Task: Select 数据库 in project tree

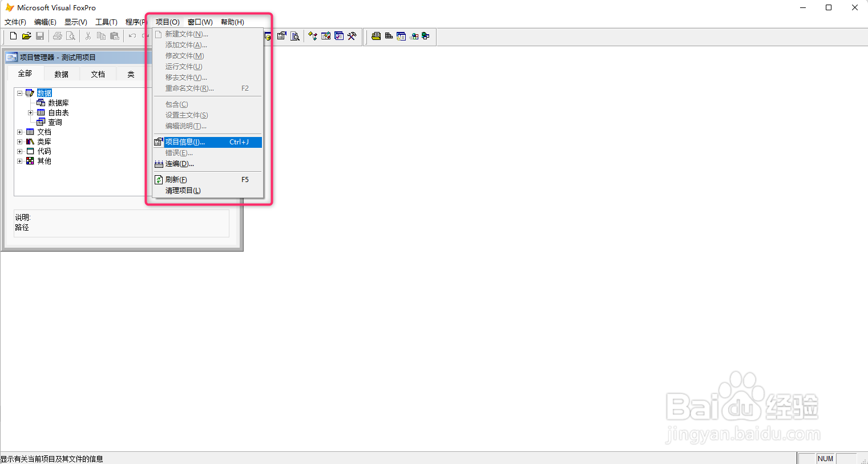Action: (58, 103)
